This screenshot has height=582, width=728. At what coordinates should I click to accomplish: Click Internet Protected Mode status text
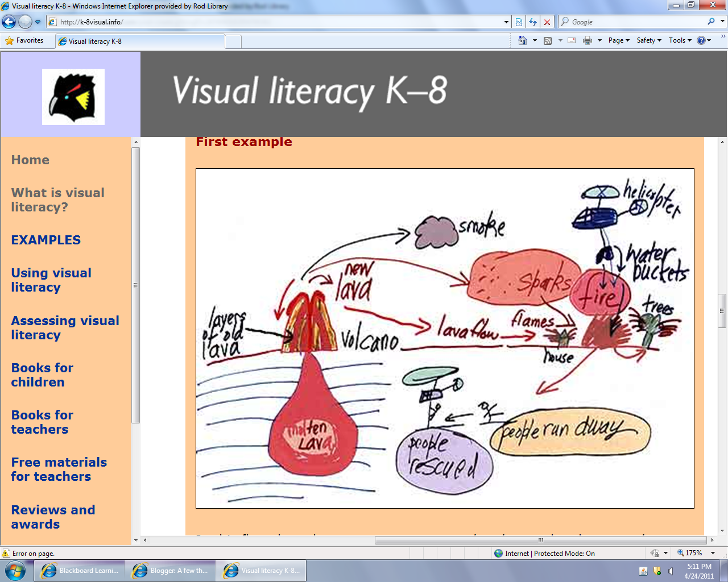click(549, 554)
